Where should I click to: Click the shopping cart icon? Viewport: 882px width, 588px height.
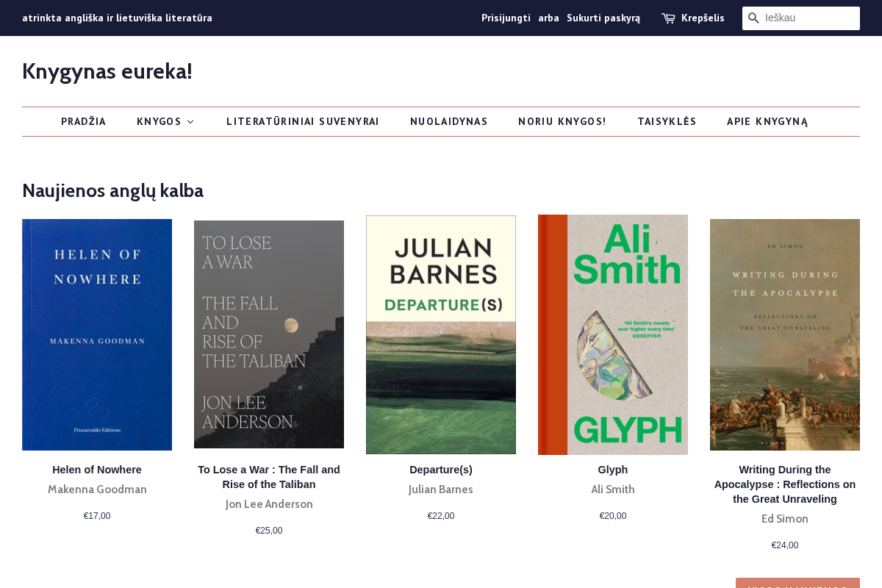point(668,18)
